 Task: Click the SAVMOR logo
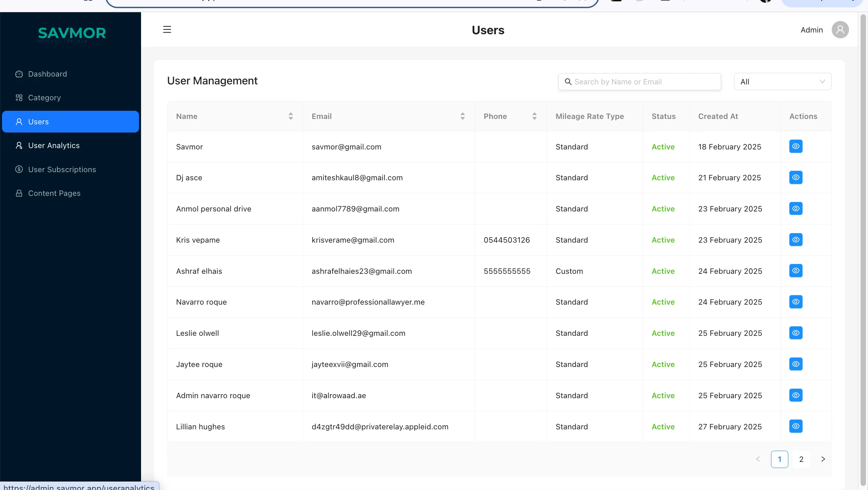click(x=72, y=34)
